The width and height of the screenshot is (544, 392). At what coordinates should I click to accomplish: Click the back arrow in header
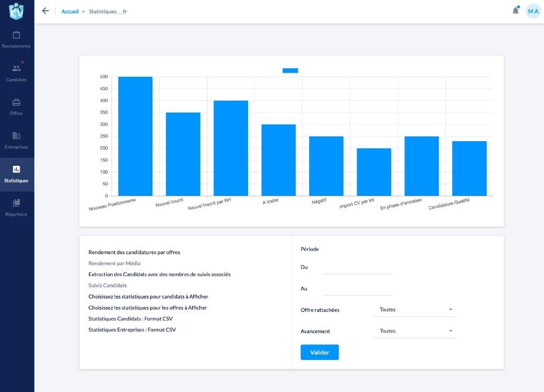coord(45,11)
